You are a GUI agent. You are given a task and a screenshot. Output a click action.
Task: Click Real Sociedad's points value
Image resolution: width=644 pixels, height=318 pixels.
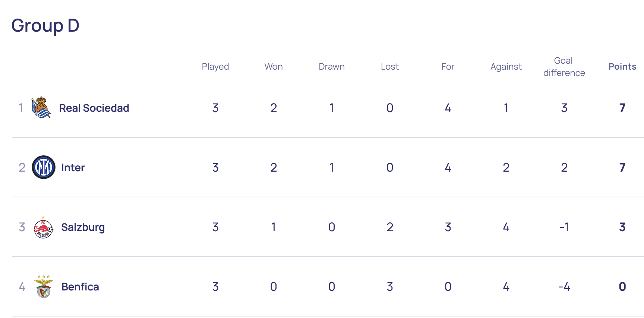point(622,108)
